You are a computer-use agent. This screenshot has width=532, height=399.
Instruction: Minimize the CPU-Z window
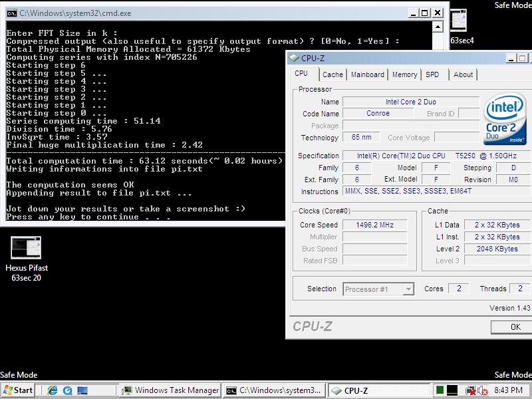[x=511, y=59]
